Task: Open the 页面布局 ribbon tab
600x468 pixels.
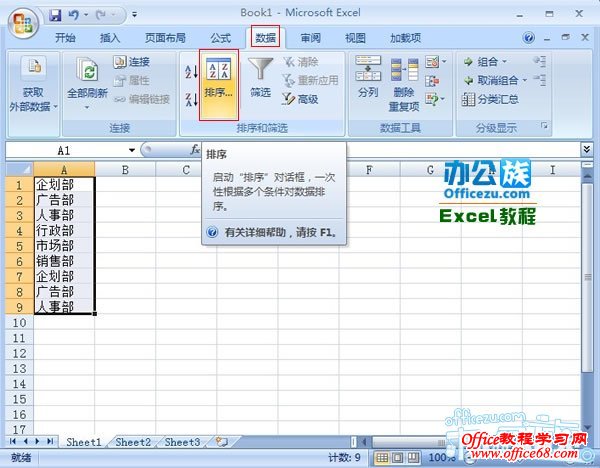Action: (x=165, y=38)
